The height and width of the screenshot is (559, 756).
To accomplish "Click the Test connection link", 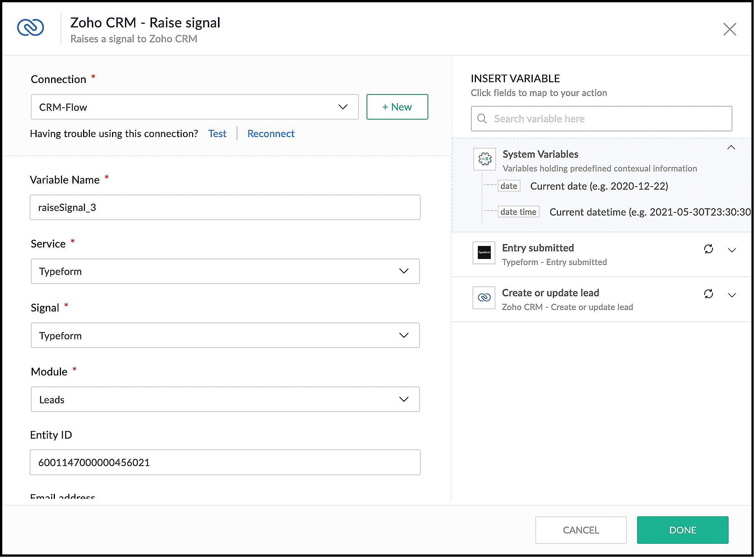I will (x=217, y=134).
